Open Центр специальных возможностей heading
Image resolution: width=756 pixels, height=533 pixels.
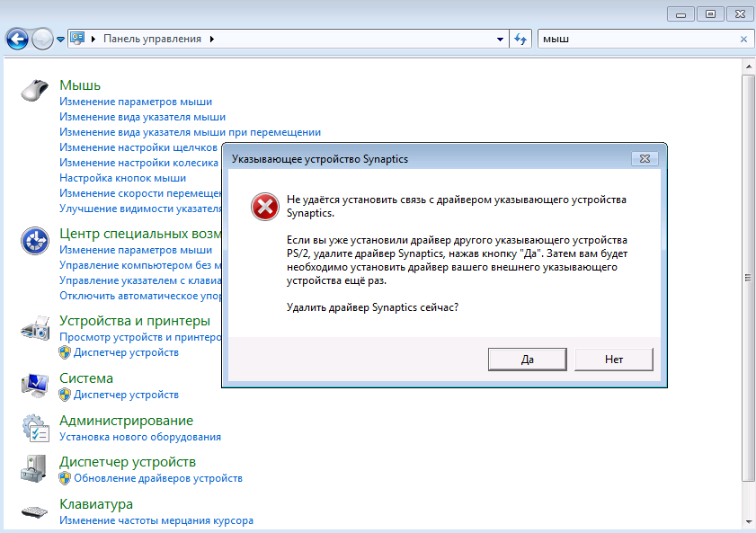click(x=140, y=234)
